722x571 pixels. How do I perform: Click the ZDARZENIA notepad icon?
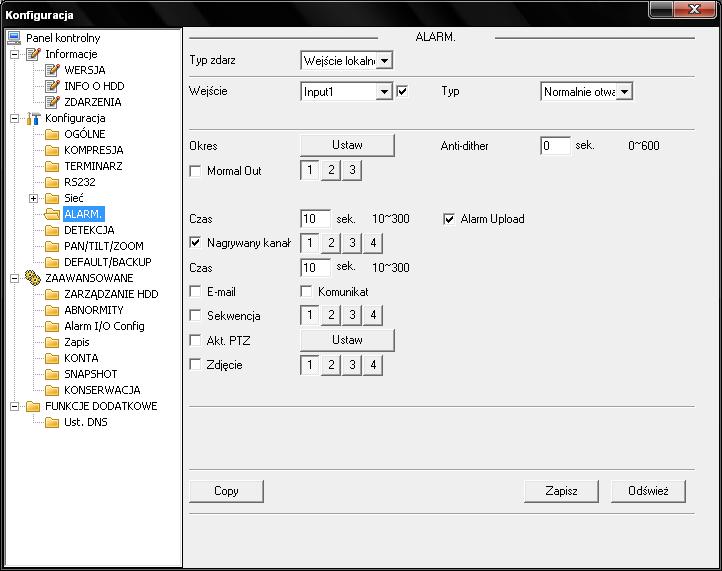(x=53, y=102)
